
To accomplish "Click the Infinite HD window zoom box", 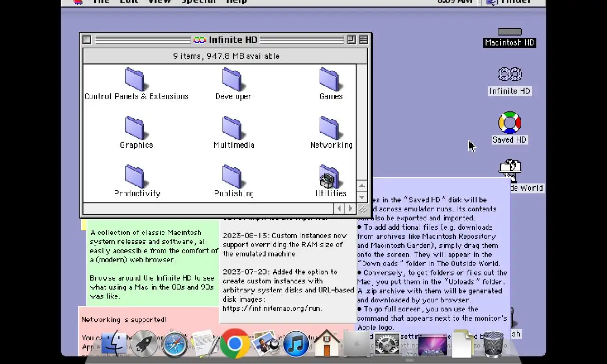I will [351, 40].
